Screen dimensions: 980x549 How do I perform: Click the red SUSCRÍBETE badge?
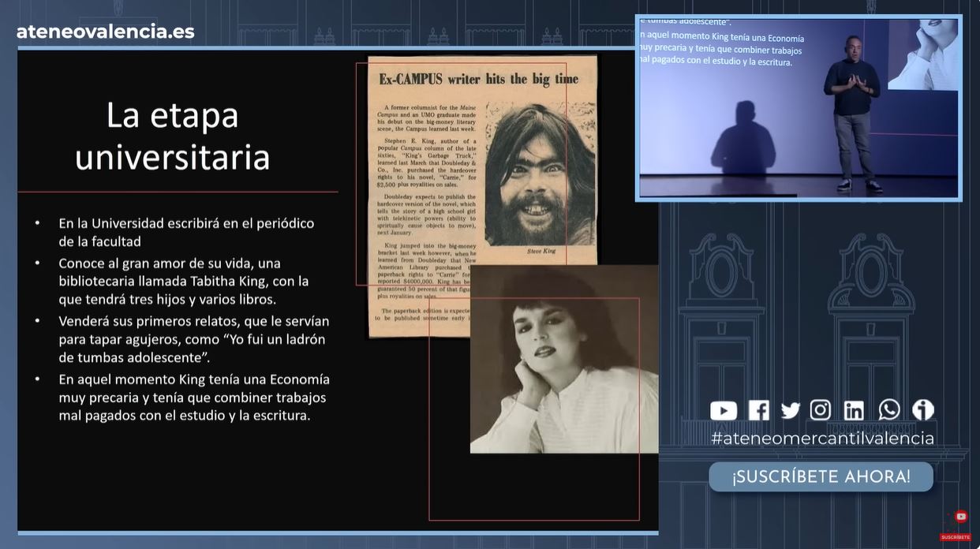[x=956, y=537]
